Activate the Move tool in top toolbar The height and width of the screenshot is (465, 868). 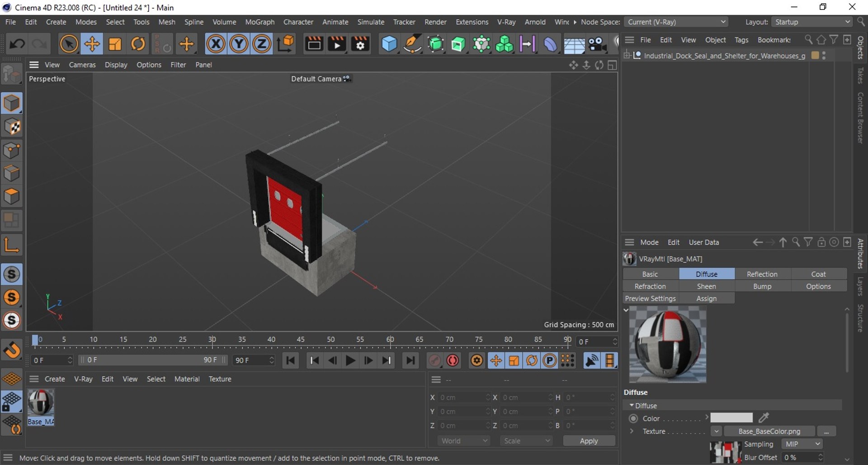point(92,44)
